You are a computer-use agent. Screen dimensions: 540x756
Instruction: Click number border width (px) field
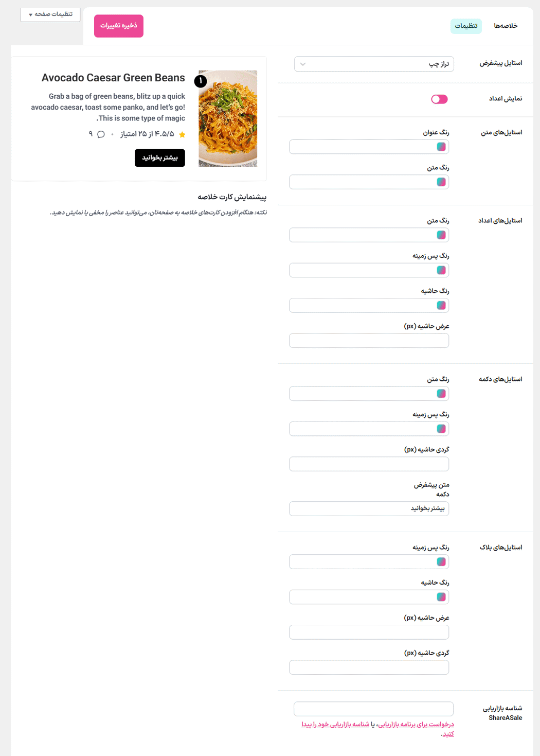[x=369, y=341]
